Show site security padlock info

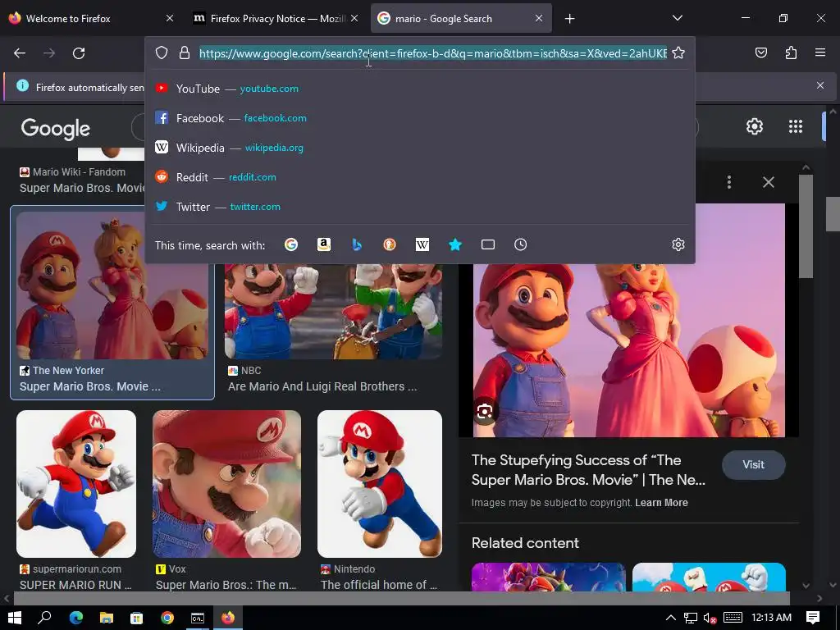coord(185,53)
